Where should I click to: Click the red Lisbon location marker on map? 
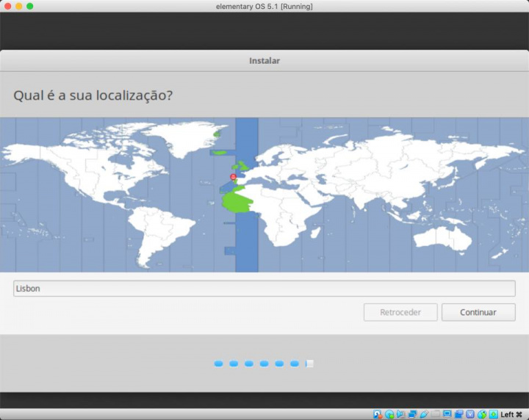coord(234,177)
